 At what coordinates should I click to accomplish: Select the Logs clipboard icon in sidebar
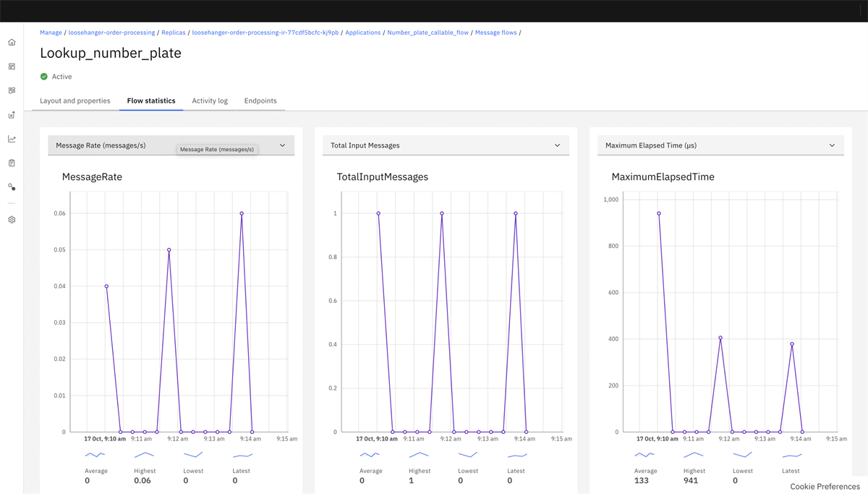pyautogui.click(x=11, y=163)
